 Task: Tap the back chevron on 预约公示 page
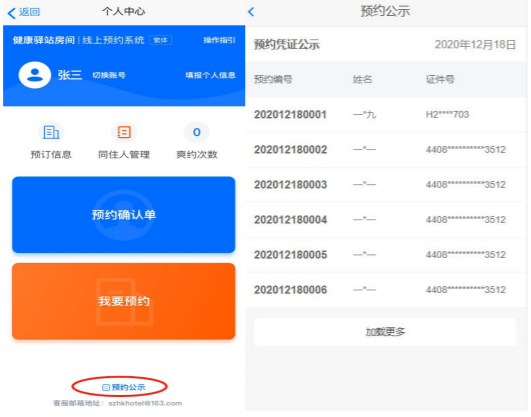point(251,12)
